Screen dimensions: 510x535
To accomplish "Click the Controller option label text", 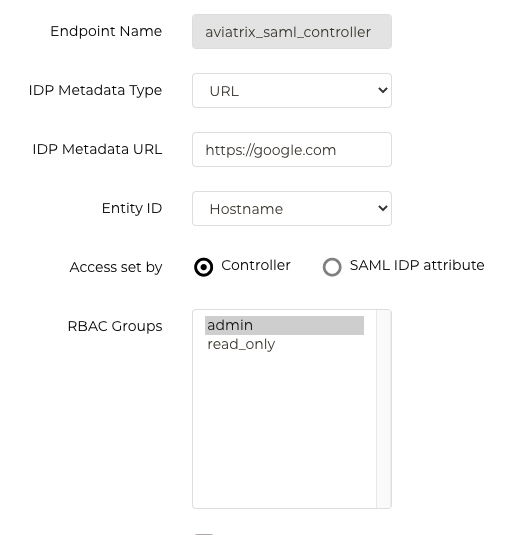I will click(x=256, y=265).
